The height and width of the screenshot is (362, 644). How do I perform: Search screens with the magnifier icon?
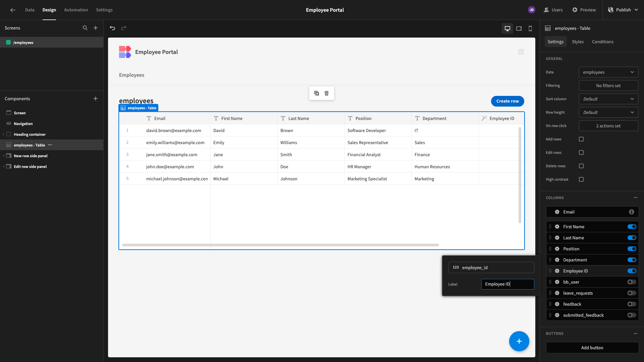pos(85,28)
